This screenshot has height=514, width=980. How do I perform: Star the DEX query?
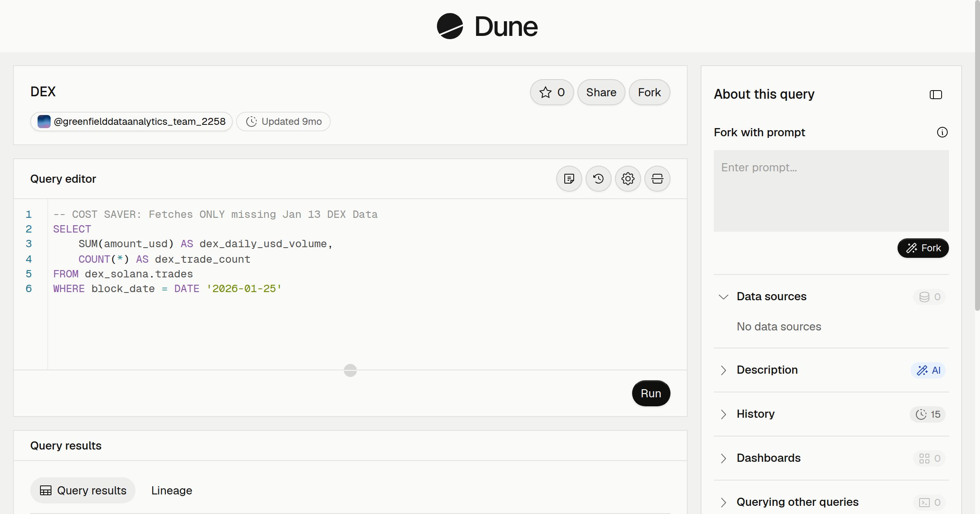[552, 92]
